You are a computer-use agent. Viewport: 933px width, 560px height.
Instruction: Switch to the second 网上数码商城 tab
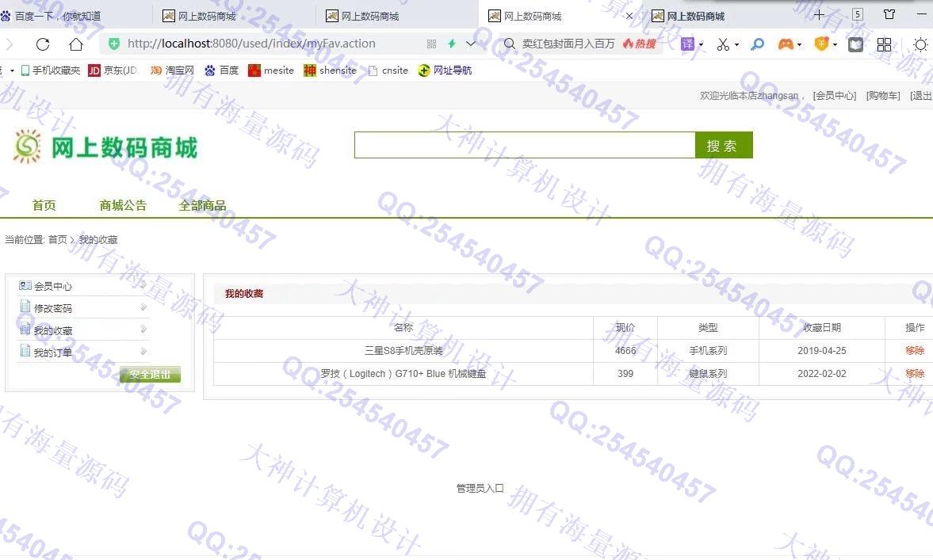(x=397, y=16)
